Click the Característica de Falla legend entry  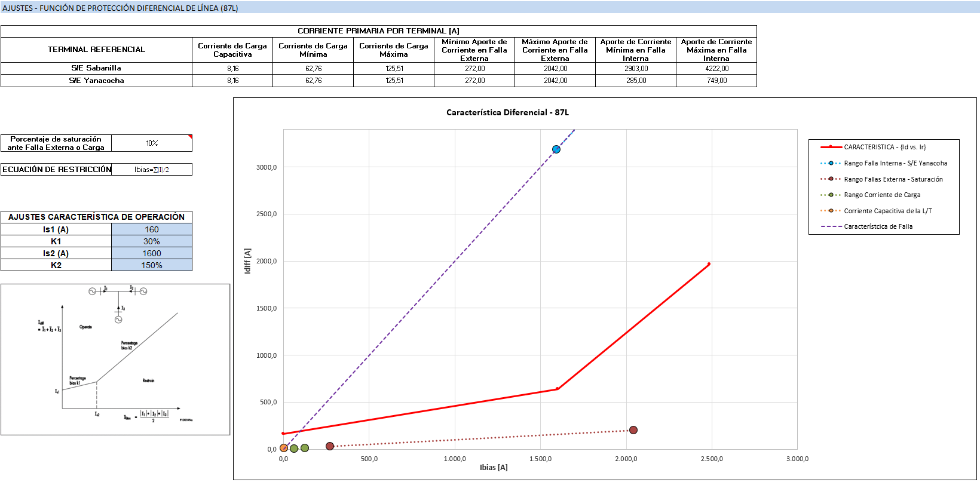point(866,226)
